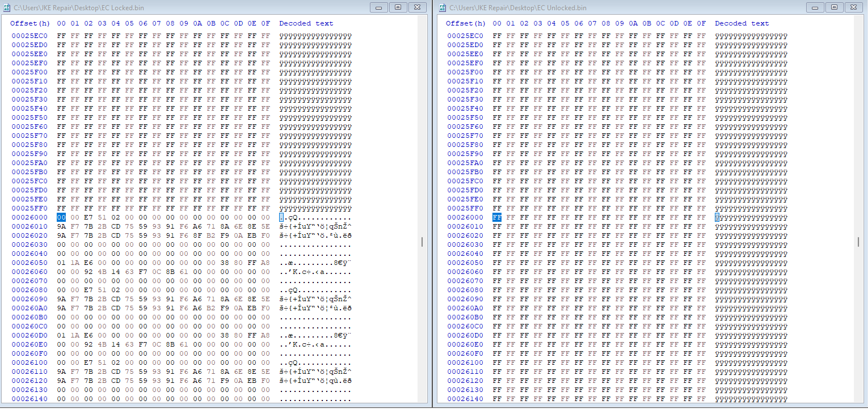Screen dimensions: 868x409
Task: Click offset 00025EC0 in EC Unlocked window
Action: 465,36
